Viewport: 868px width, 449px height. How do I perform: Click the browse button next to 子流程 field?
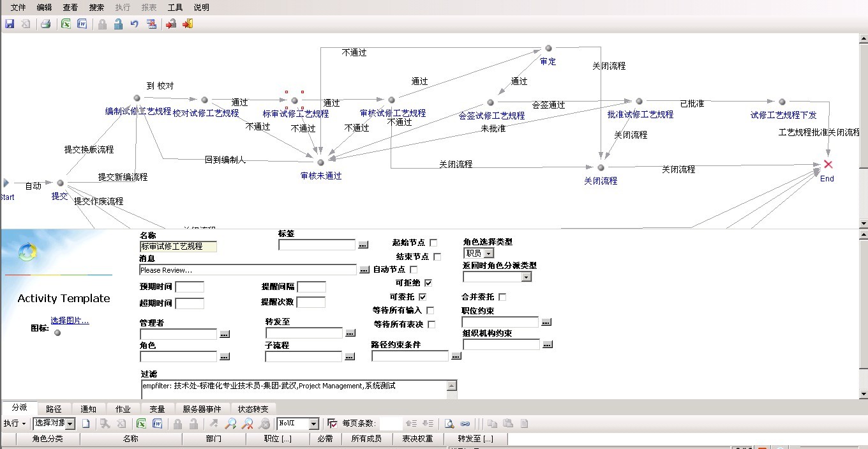pos(350,357)
